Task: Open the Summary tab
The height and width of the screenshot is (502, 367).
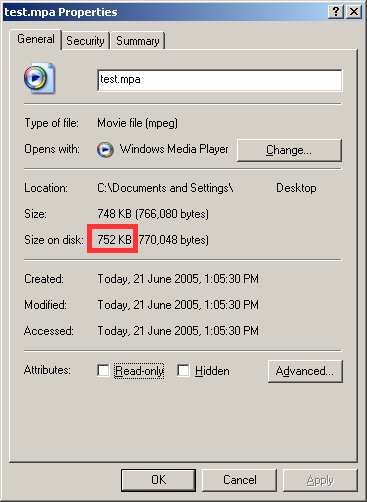Action: 138,41
